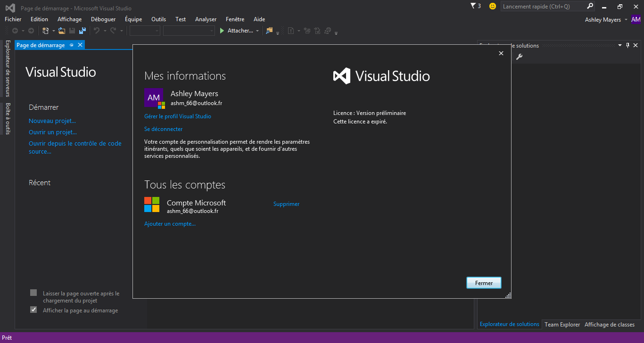The width and height of the screenshot is (644, 343).
Task: Open the Boîte à outils side tab
Action: click(7, 118)
